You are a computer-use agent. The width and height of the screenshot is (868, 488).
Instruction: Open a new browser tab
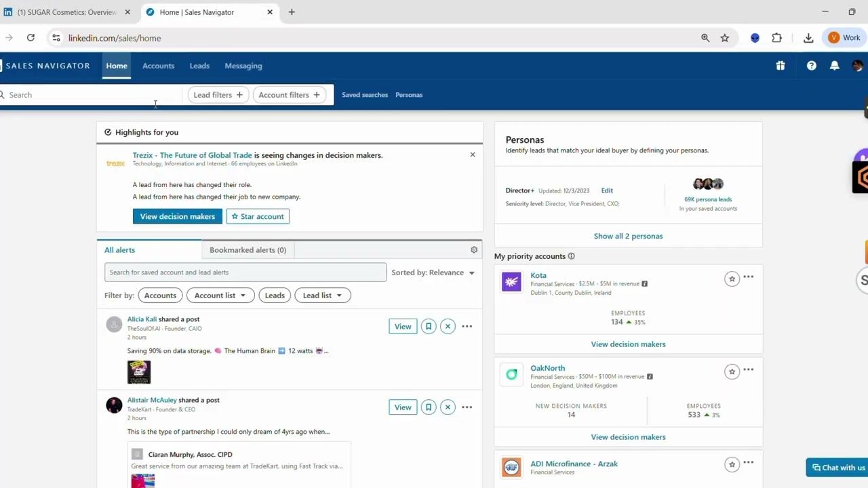pos(292,12)
